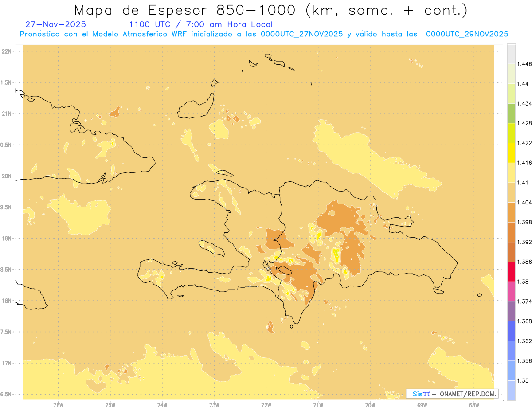Click the colorbar value 1.38
Viewport: 532px width, 411px height.
(x=523, y=282)
